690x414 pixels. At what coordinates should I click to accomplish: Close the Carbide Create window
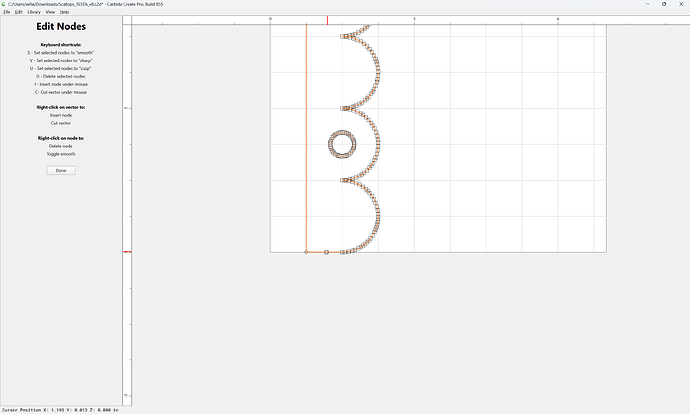pos(681,4)
